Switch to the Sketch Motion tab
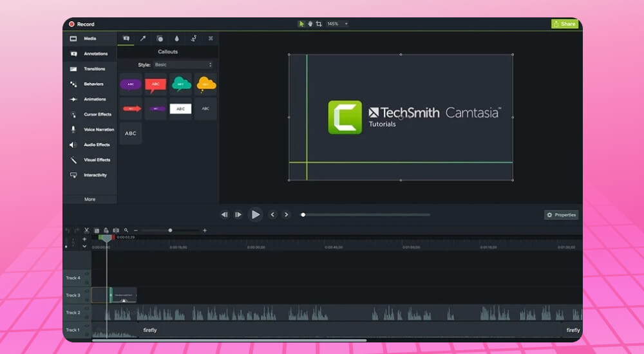This screenshot has height=354, width=644. (x=193, y=39)
